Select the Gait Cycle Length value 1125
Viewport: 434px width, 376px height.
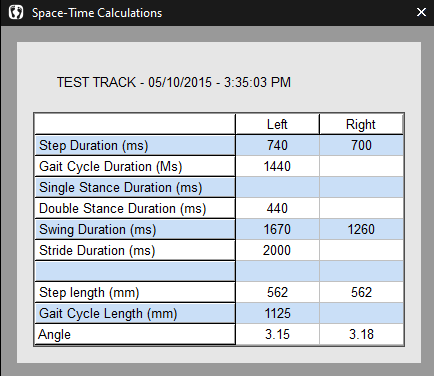(277, 314)
